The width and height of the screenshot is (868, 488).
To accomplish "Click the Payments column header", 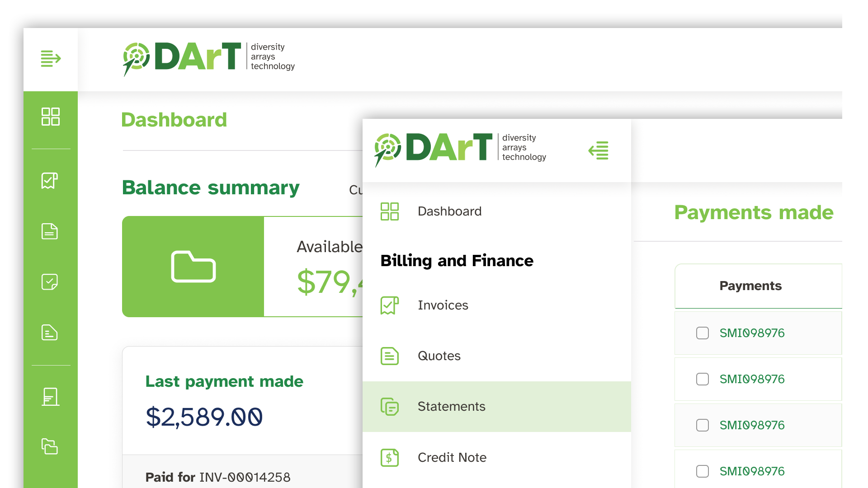I will pos(750,286).
